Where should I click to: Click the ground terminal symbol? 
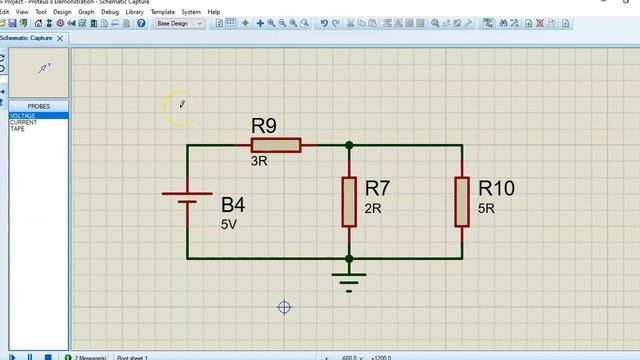coord(349,282)
